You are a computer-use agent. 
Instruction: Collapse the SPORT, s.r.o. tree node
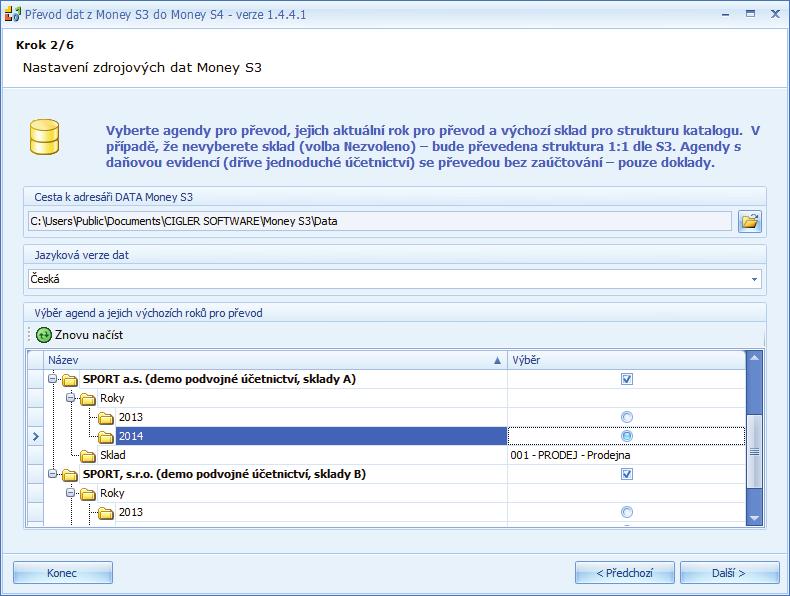(52, 473)
